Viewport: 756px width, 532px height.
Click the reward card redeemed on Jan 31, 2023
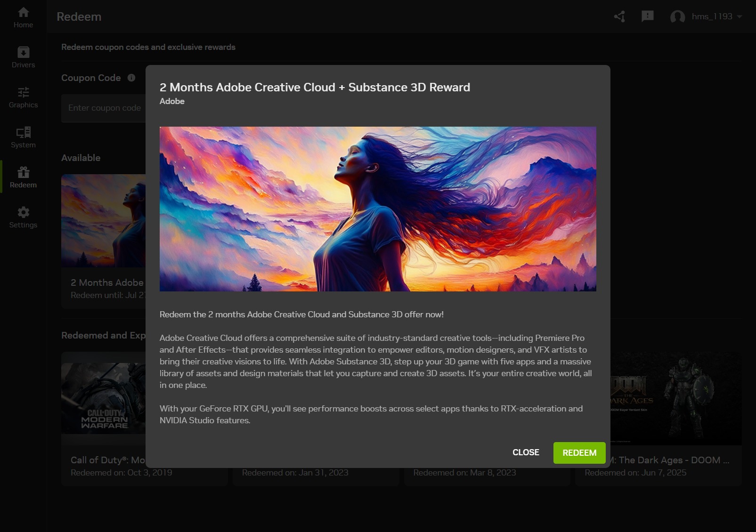[x=316, y=472]
